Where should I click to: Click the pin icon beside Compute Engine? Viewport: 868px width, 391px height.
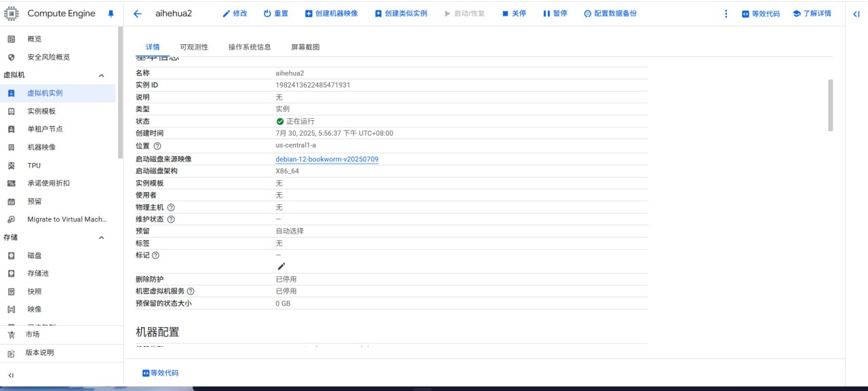pyautogui.click(x=111, y=14)
